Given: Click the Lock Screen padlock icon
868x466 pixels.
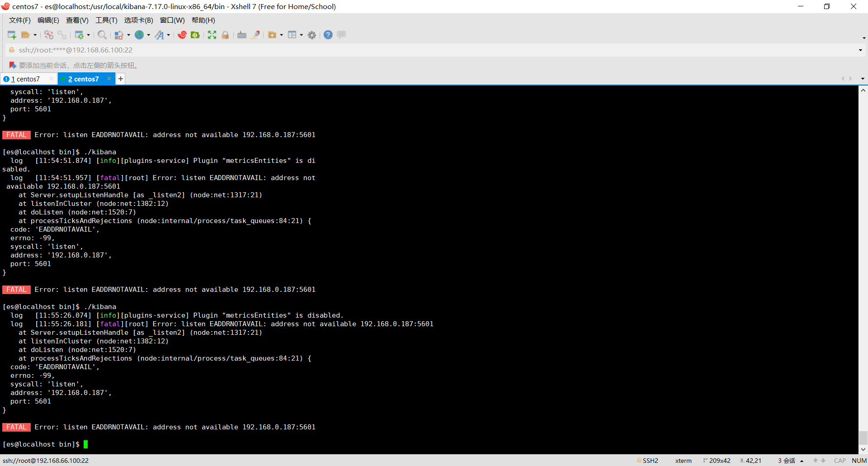Looking at the screenshot, I should coord(225,35).
